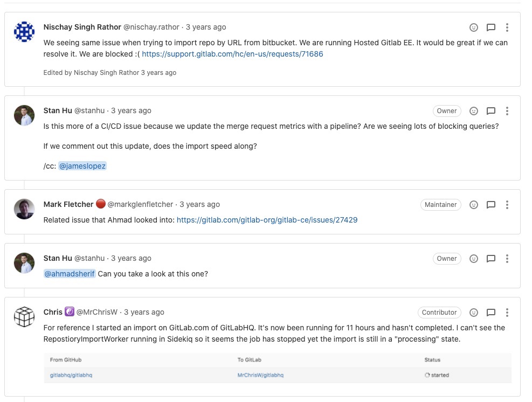The width and height of the screenshot is (532, 402).
Task: View Chris's cube avatar profile
Action: coord(24,316)
